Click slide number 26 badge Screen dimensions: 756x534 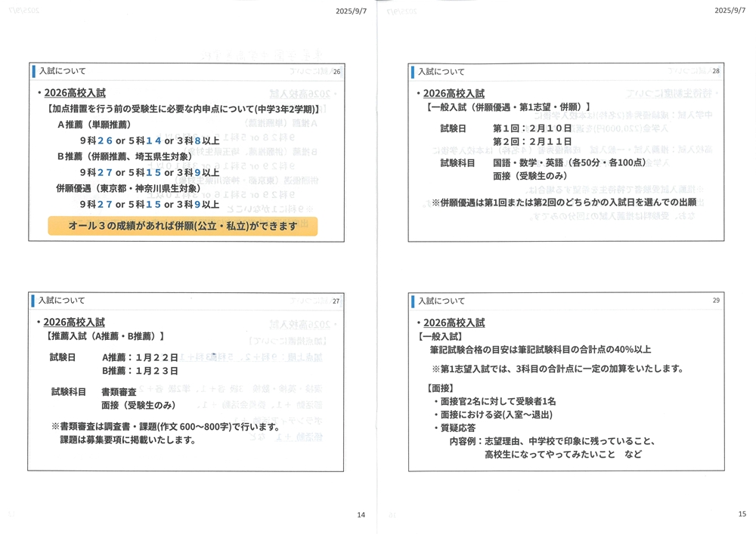(x=336, y=73)
